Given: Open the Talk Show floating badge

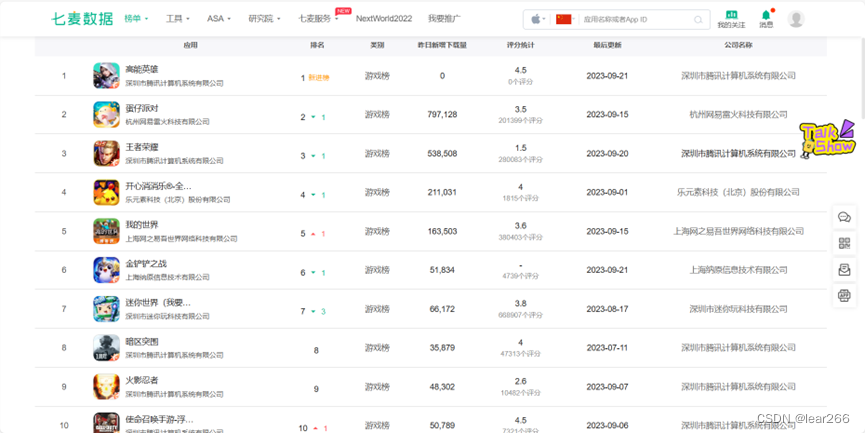Looking at the screenshot, I should 828,139.
